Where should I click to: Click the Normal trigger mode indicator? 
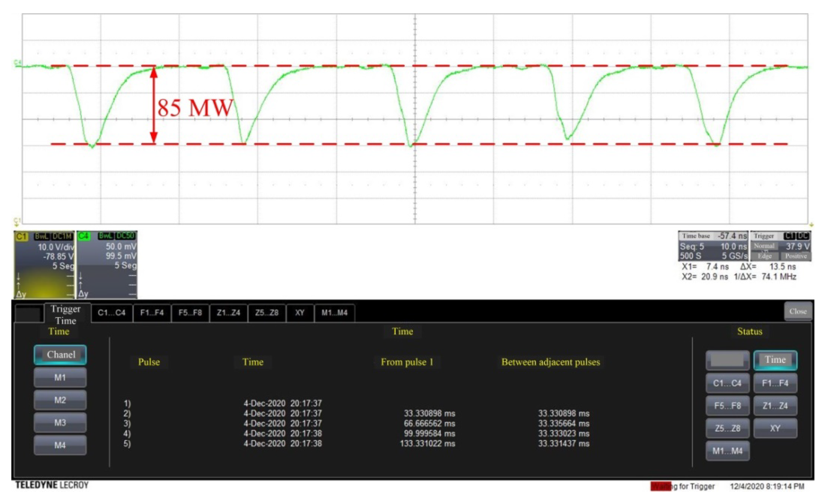[765, 246]
